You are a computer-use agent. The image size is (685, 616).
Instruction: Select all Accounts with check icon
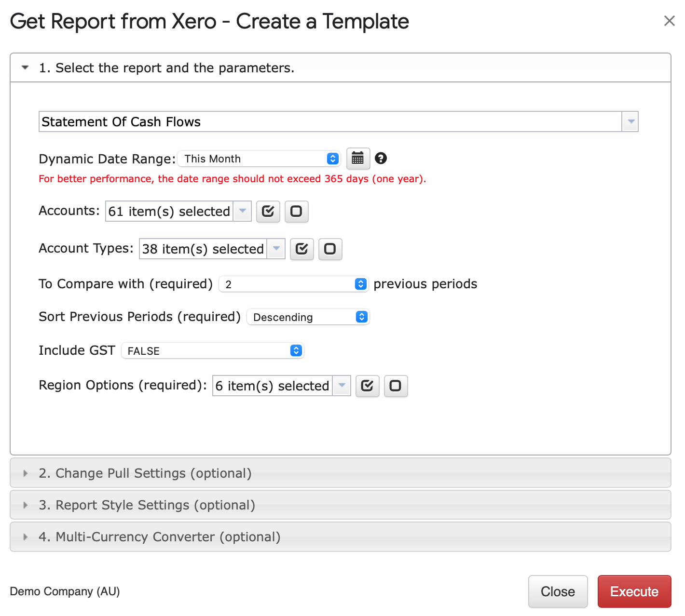[x=268, y=211]
